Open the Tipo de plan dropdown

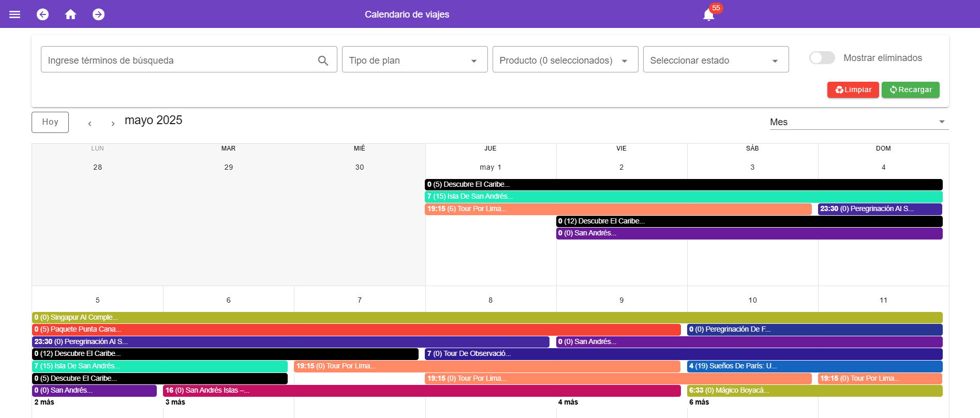tap(414, 60)
